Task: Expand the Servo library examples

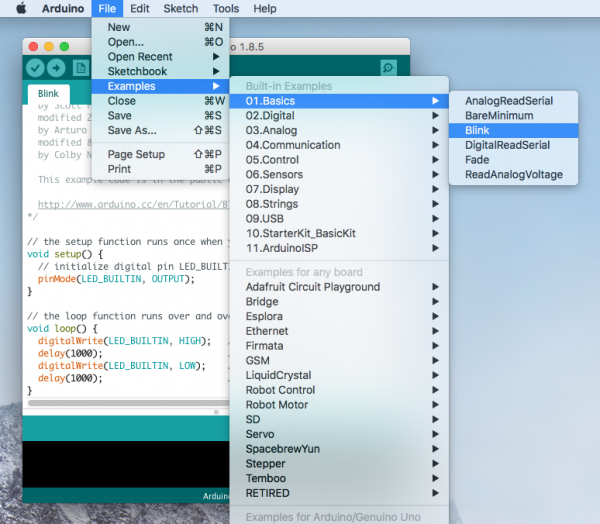Action: tap(339, 434)
